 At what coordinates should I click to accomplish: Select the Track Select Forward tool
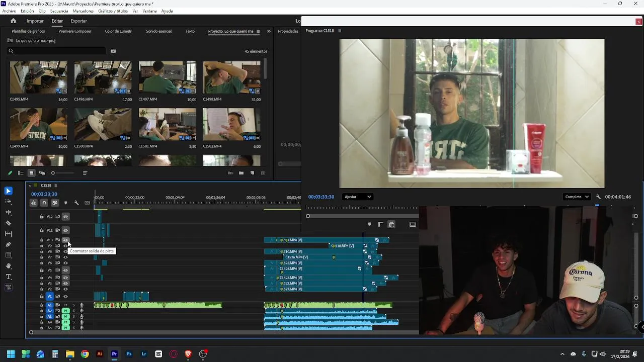[8, 202]
